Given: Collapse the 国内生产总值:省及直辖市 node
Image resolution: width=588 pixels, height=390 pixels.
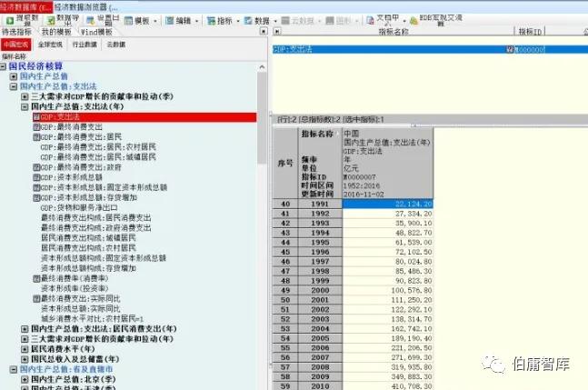Looking at the screenshot, I should point(14,369).
